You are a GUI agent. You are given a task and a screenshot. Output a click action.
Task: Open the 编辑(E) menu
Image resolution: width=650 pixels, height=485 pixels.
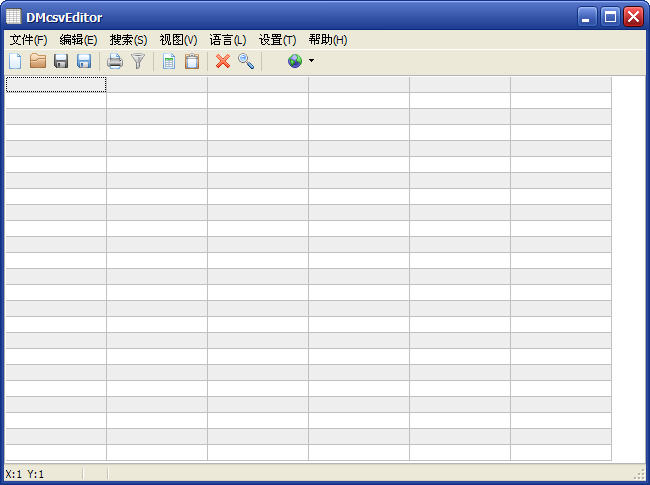pyautogui.click(x=78, y=40)
